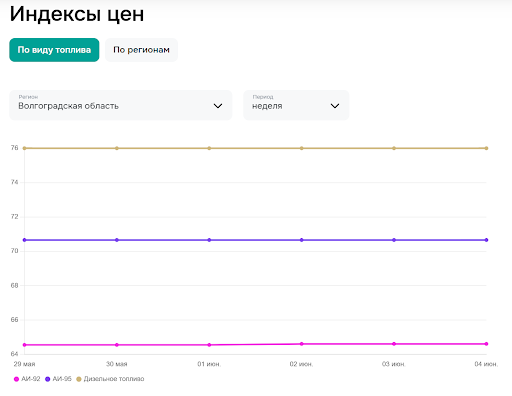Select diesel data point for 01 июн.
The height and width of the screenshot is (396, 512).
click(209, 148)
